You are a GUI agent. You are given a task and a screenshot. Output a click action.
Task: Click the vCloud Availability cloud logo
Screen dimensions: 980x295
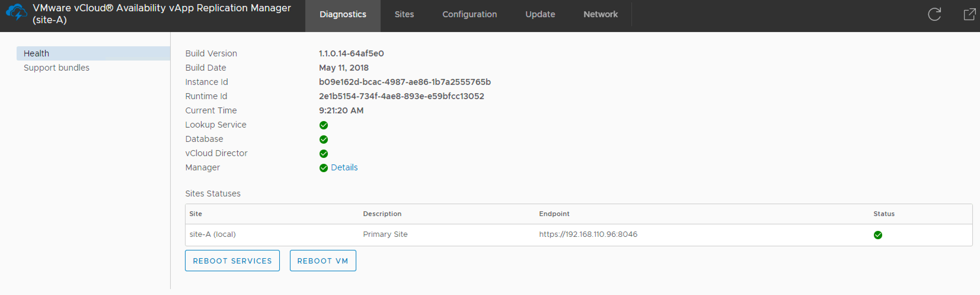[x=16, y=12]
